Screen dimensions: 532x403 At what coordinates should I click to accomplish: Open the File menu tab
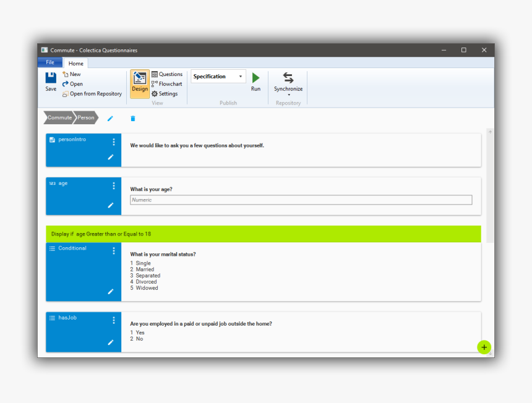coord(50,62)
